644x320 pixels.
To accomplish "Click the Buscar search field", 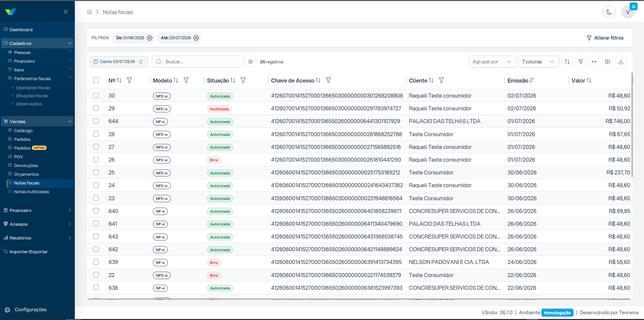I will point(198,62).
